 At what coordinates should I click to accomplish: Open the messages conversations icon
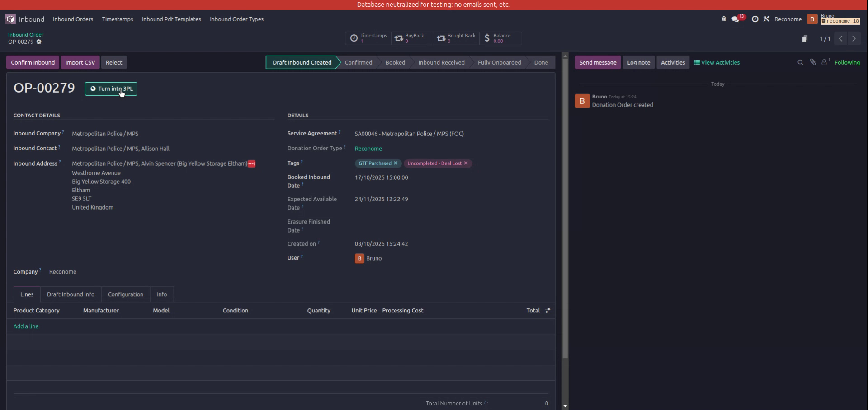(x=735, y=19)
